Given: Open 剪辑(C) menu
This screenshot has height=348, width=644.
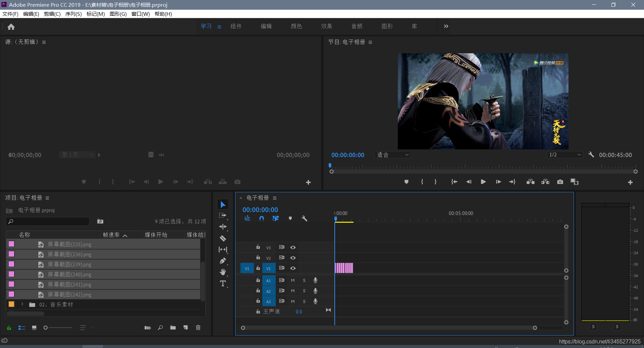Looking at the screenshot, I should coord(52,14).
